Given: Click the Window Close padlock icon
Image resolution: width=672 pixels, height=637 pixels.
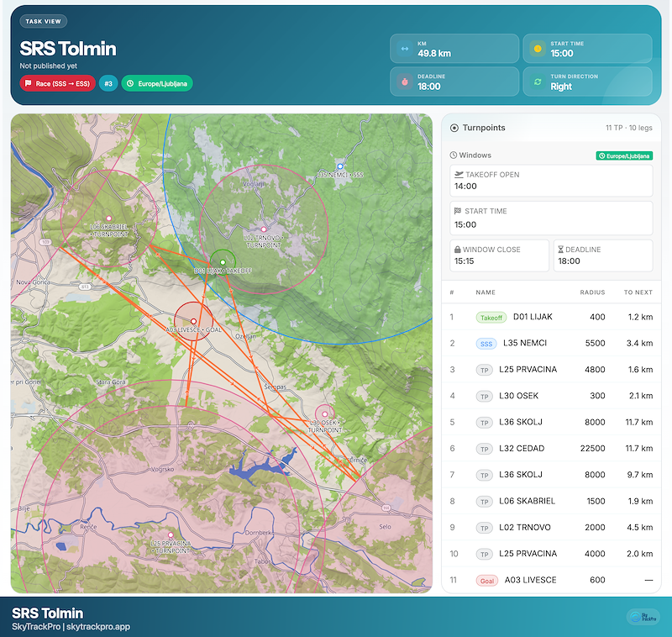Looking at the screenshot, I should pos(458,250).
